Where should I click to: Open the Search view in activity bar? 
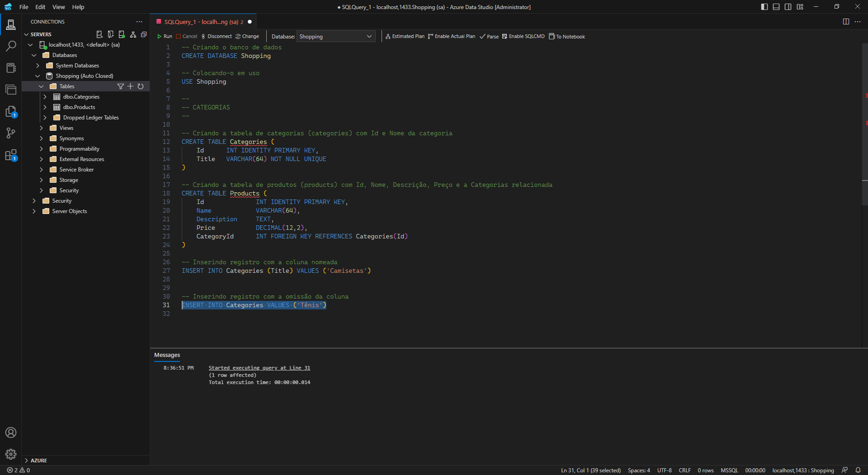pyautogui.click(x=11, y=46)
